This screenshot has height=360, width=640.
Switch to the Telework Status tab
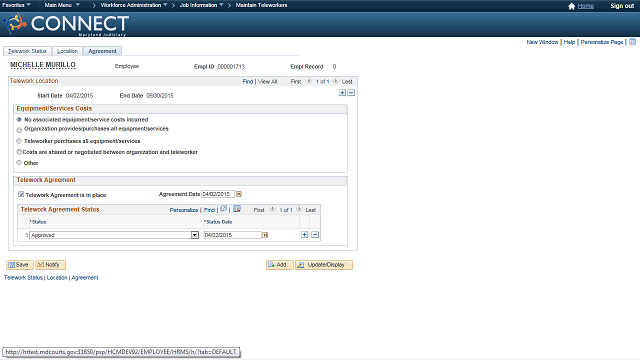[x=27, y=51]
